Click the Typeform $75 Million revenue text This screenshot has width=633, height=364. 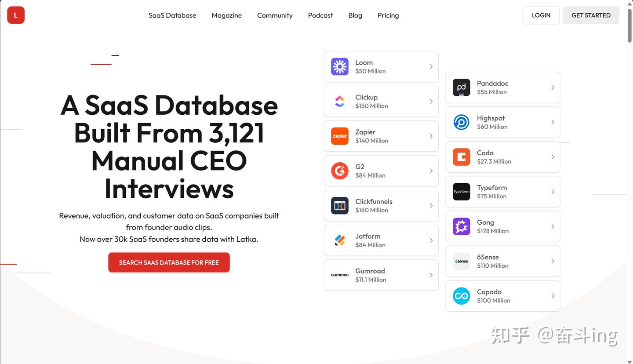click(491, 196)
